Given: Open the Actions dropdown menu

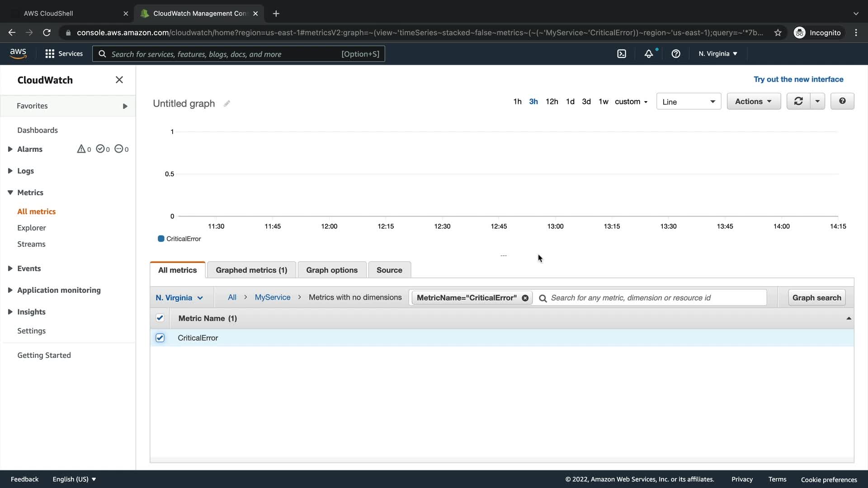Looking at the screenshot, I should tap(754, 101).
